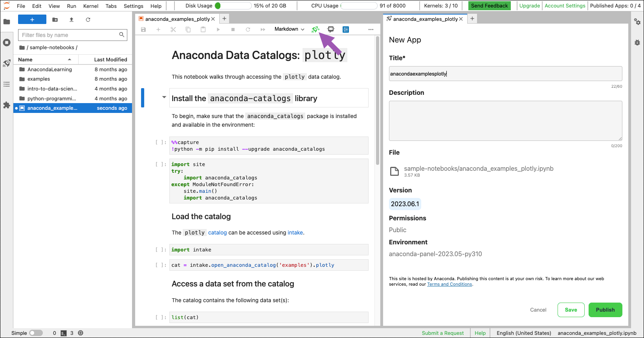Select the anaconda_example... notebook file
Image resolution: width=644 pixels, height=338 pixels.
(x=73, y=108)
